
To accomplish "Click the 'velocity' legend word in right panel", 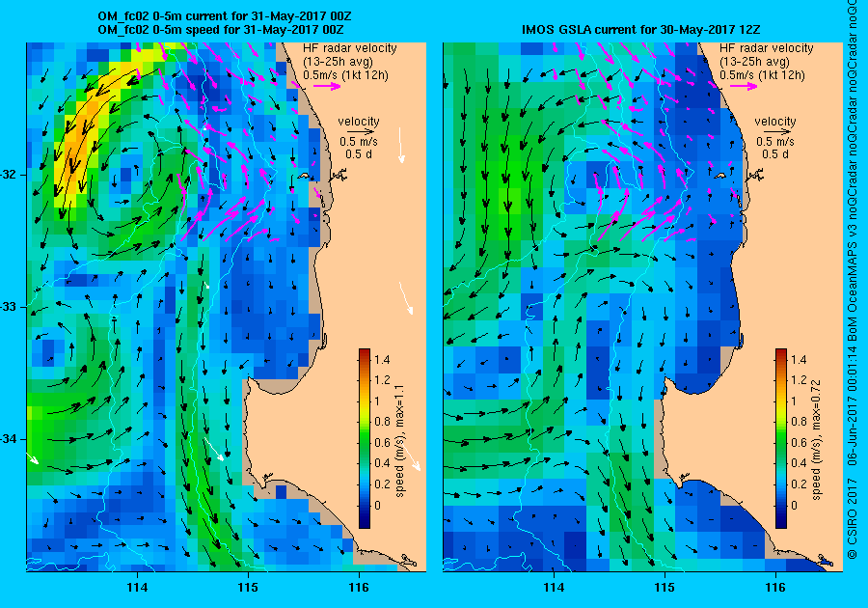I will 775,122.
